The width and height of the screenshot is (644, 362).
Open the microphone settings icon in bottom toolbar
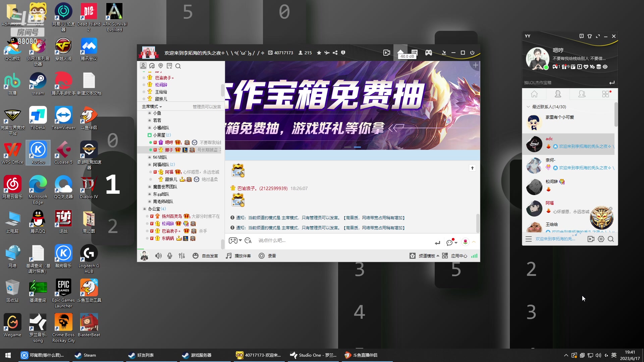coord(170,255)
